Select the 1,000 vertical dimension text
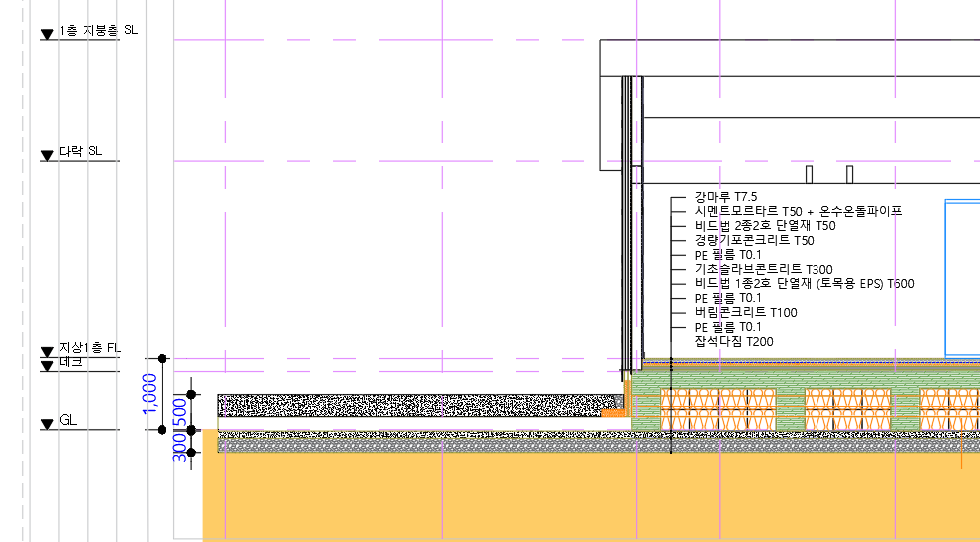Image resolution: width=980 pixels, height=542 pixels. (150, 394)
